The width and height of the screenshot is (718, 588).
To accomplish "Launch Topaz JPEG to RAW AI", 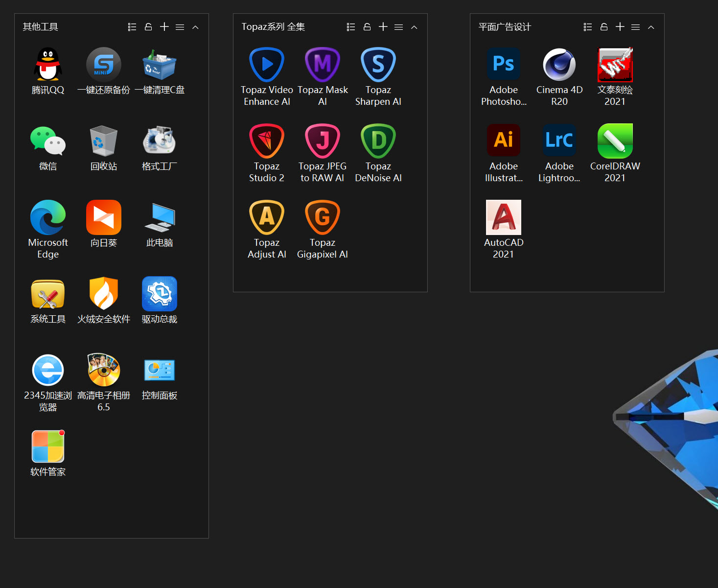I will pyautogui.click(x=323, y=141).
